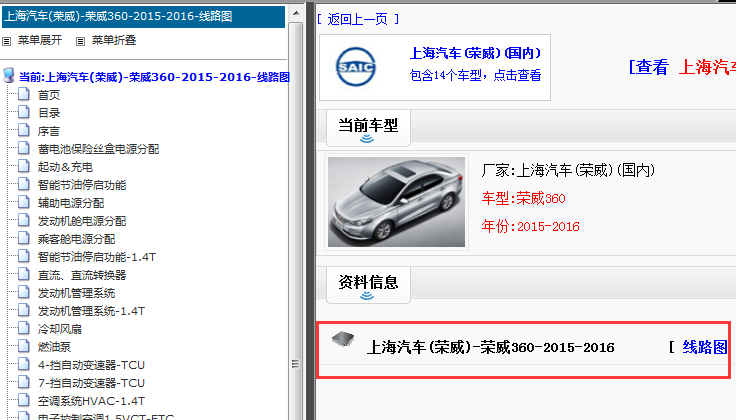Click the page icon beside 起动&充电
This screenshot has height=420, width=736.
[x=23, y=166]
